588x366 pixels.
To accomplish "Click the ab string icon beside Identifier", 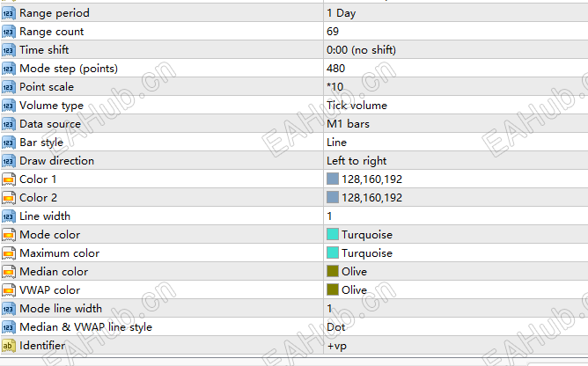I will point(9,346).
